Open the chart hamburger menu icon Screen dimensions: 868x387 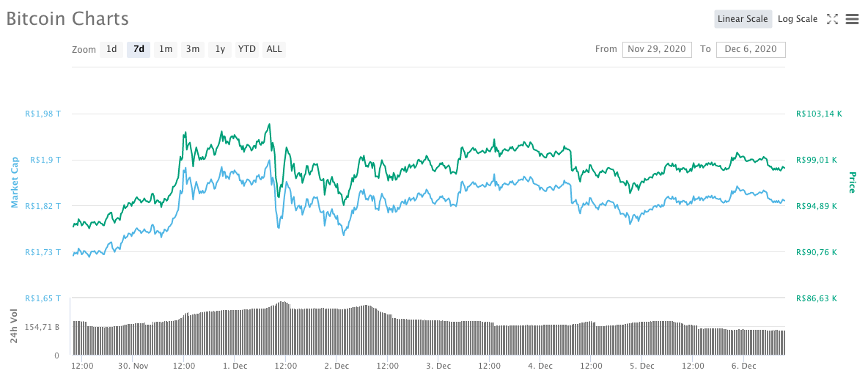point(853,19)
